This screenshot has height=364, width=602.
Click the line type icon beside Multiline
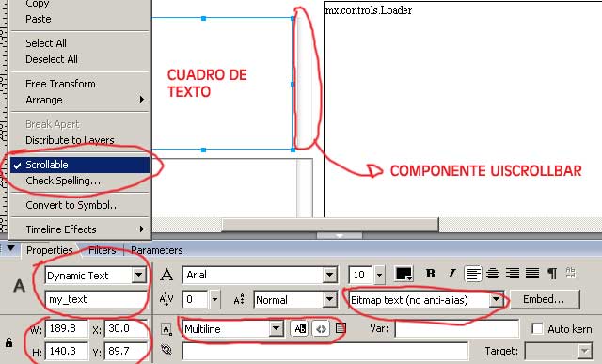click(x=166, y=329)
